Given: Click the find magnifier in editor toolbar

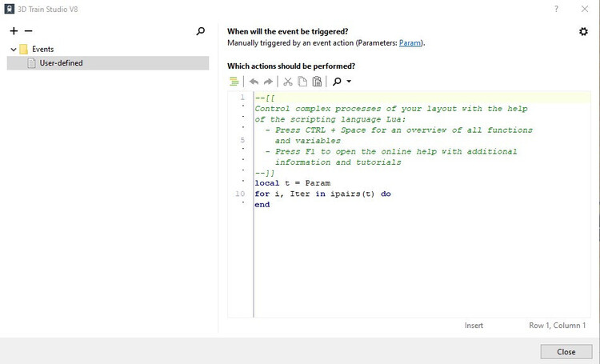Looking at the screenshot, I should click(337, 82).
